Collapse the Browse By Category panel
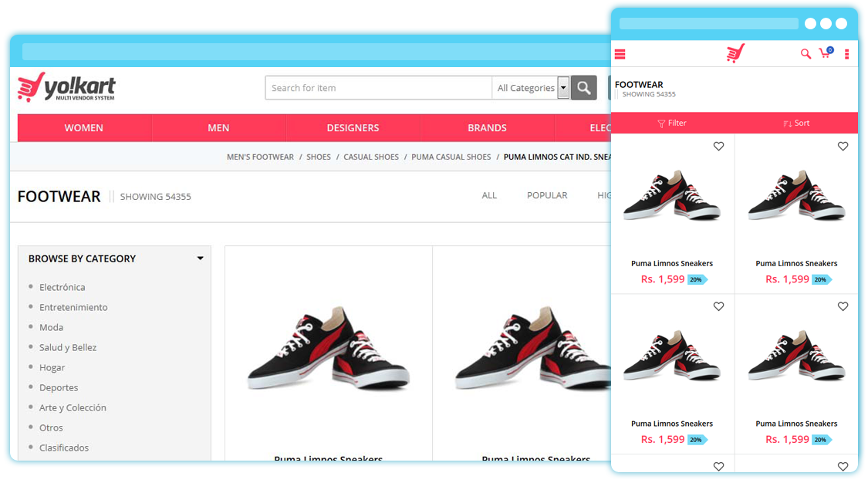The height and width of the screenshot is (483, 868). click(x=201, y=258)
